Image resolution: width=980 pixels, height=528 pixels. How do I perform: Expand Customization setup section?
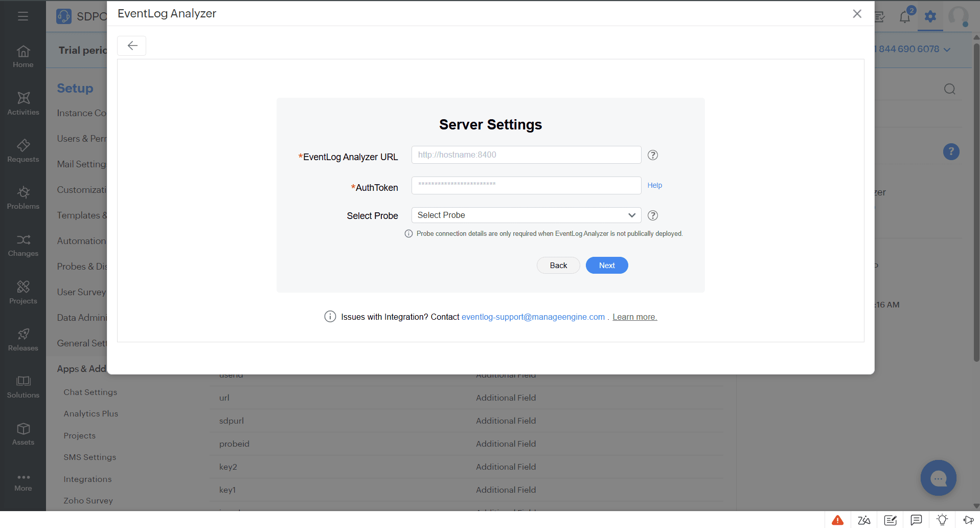[x=82, y=190]
